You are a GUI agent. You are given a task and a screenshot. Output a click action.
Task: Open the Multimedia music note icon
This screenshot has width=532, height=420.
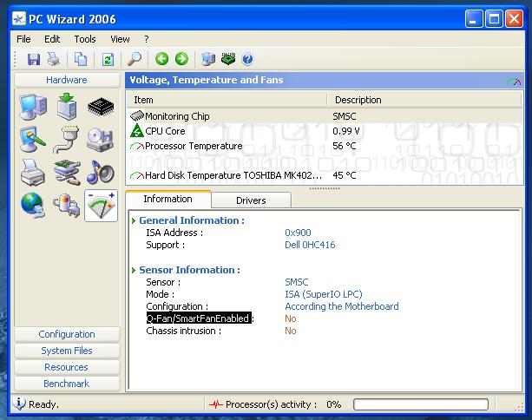click(101, 173)
